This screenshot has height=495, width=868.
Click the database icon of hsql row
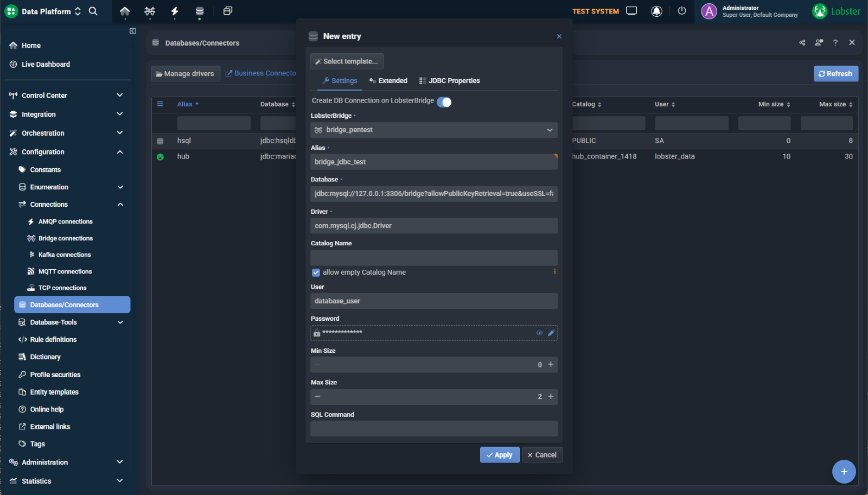[x=160, y=141]
